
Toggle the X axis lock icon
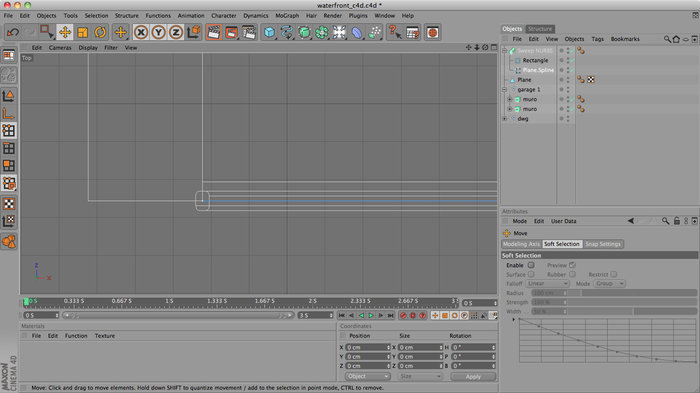pyautogui.click(x=141, y=32)
